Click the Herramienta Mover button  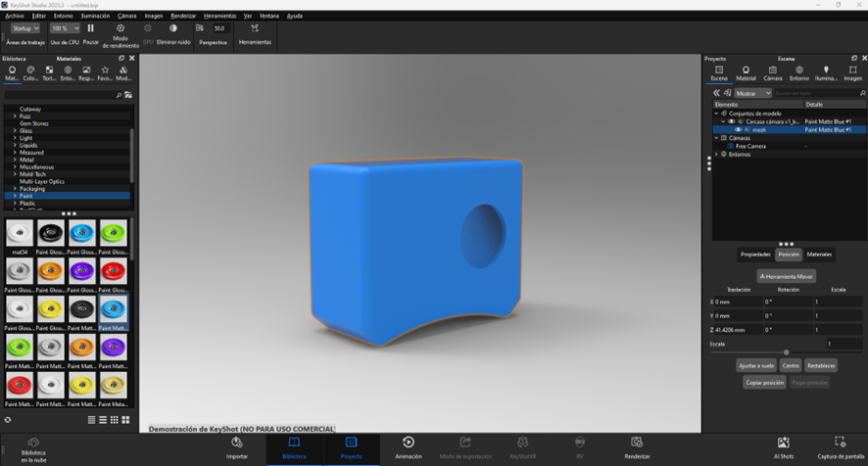tap(786, 276)
